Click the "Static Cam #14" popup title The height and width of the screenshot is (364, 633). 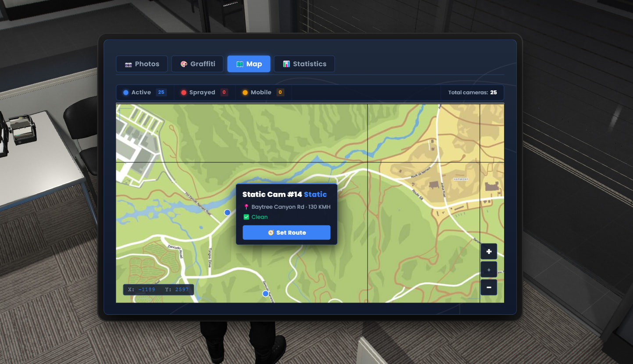pyautogui.click(x=272, y=194)
